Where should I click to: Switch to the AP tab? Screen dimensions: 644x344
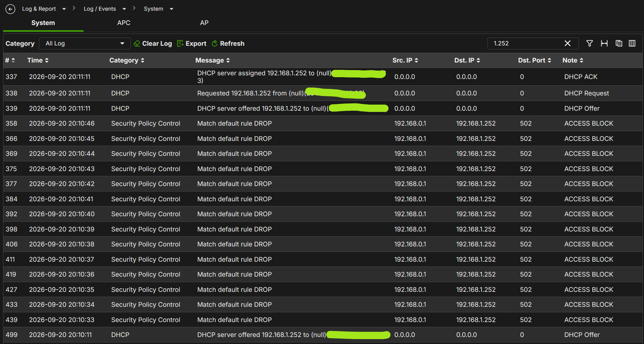(x=204, y=23)
